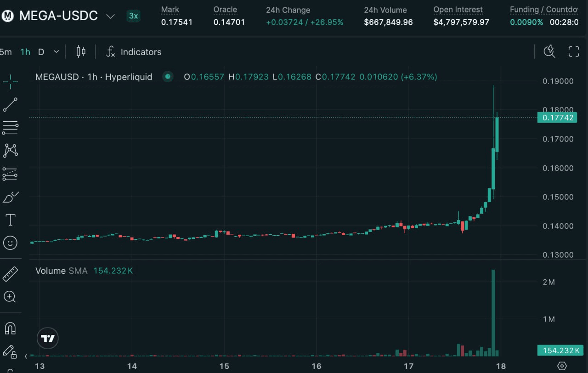Viewport: 588px width, 373px height.
Task: Open the candlestick chart style menu
Action: click(81, 52)
